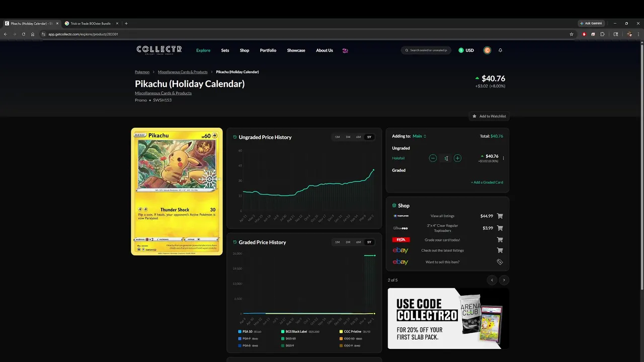Click the browser address bar URL

[83, 34]
